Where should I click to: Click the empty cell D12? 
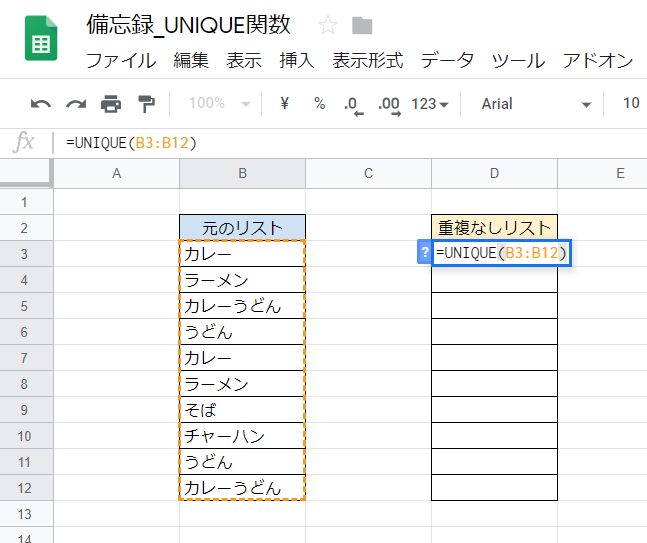(x=494, y=488)
